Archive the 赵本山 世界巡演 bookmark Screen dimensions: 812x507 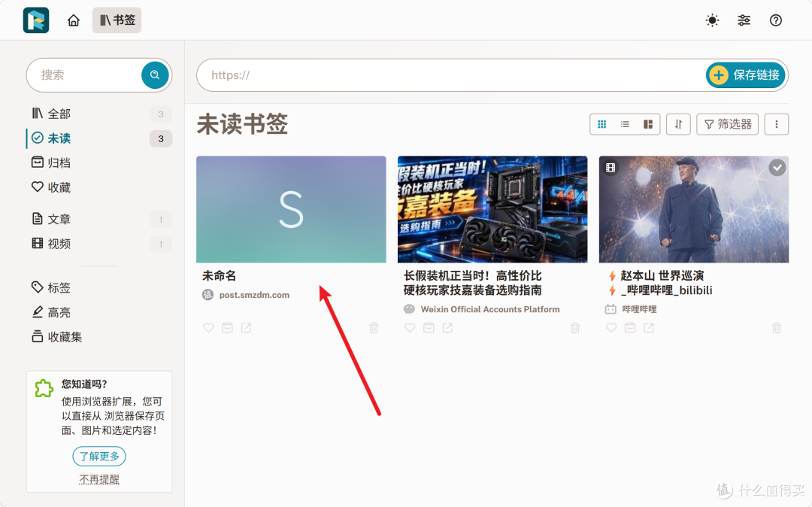click(630, 328)
